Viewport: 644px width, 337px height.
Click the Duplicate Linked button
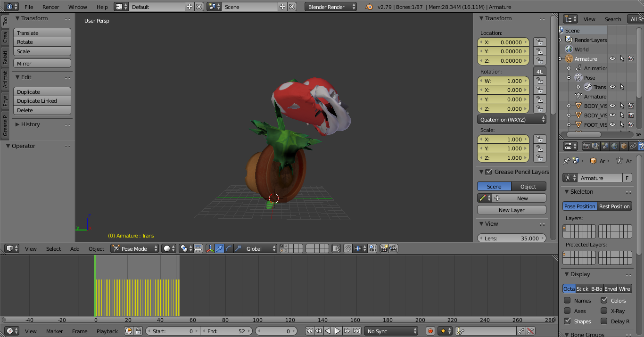coord(42,101)
